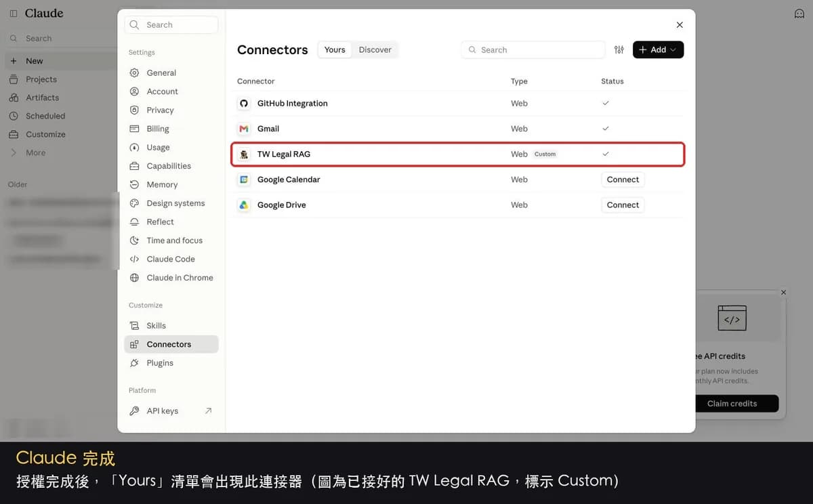Click the Connectors icon in sidebar
The width and height of the screenshot is (813, 504).
click(134, 344)
